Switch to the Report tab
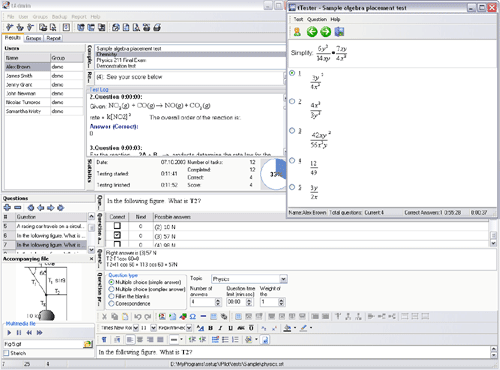Image resolution: width=500 pixels, height=370 pixels. pos(53,38)
